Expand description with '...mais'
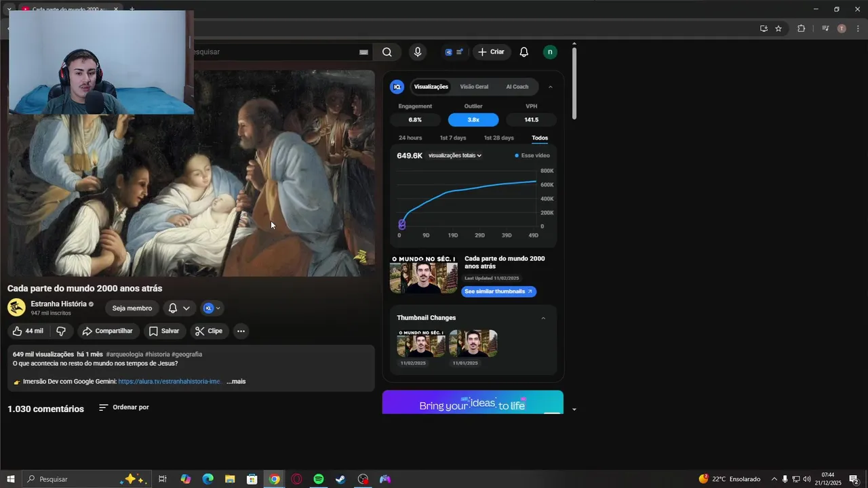Screen dimensions: 868x488 pos(236,382)
